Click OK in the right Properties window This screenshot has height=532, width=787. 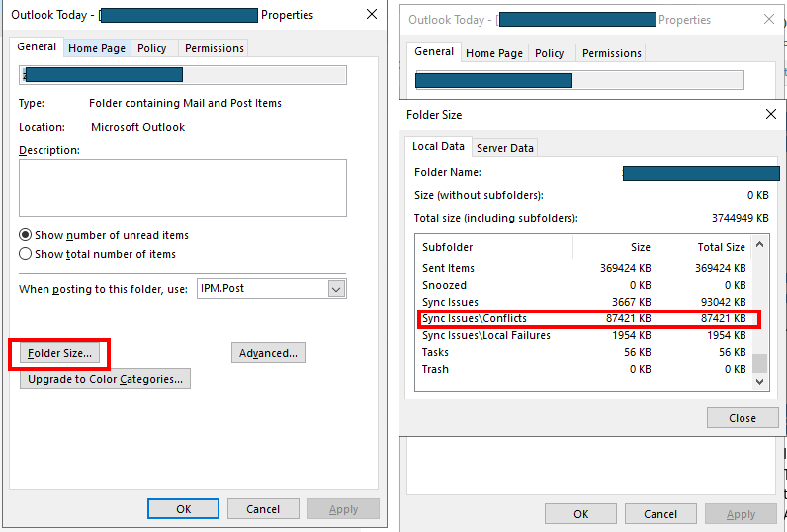(580, 514)
